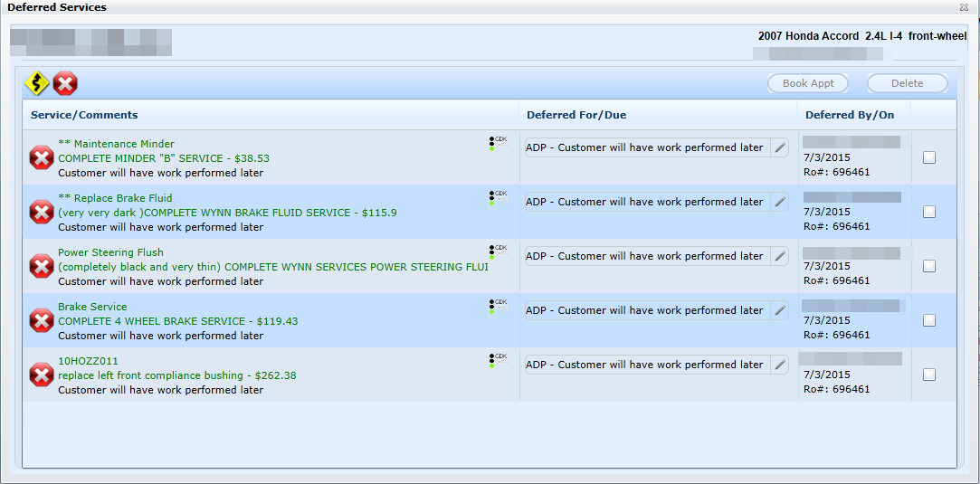
Task: Close the Deferred Services dialog
Action: [964, 7]
